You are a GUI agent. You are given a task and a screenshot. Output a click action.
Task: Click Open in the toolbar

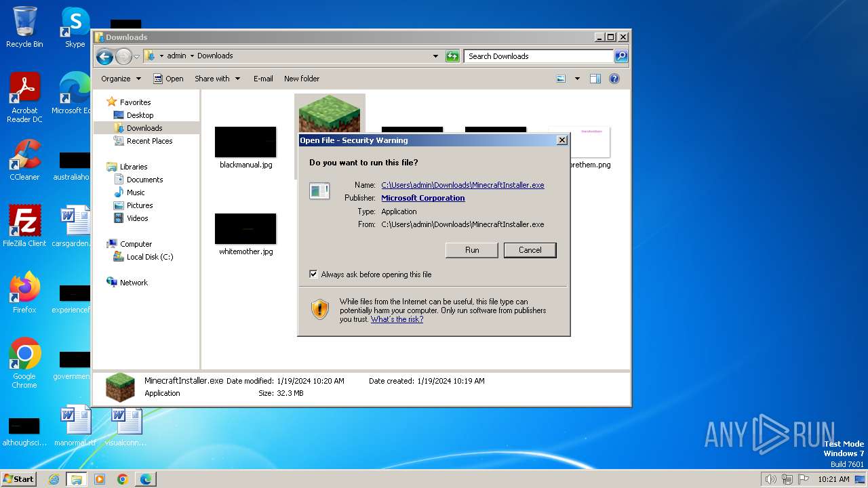point(168,79)
